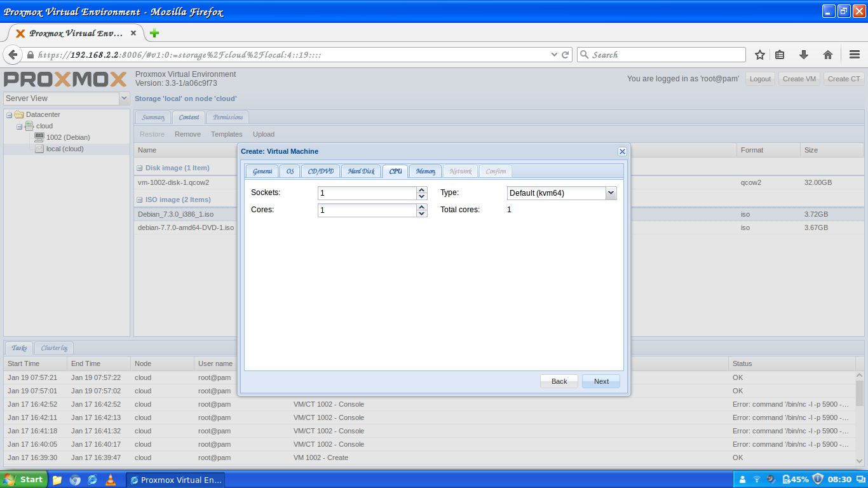
Task: Decrease the Sockets value with down spinner
Action: click(422, 196)
